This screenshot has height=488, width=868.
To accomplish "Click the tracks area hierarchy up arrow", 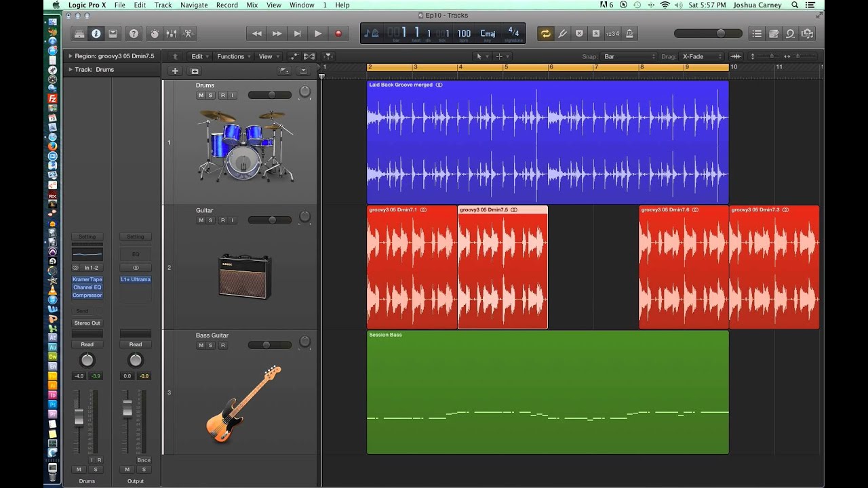I will click(x=176, y=56).
